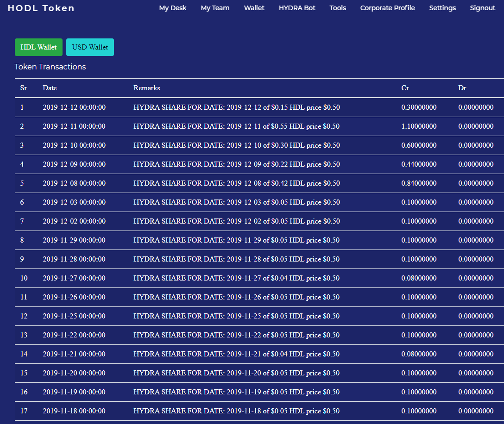Image resolution: width=504 pixels, height=424 pixels.
Task: Select the 2019-12-12 transaction row
Action: (259, 107)
